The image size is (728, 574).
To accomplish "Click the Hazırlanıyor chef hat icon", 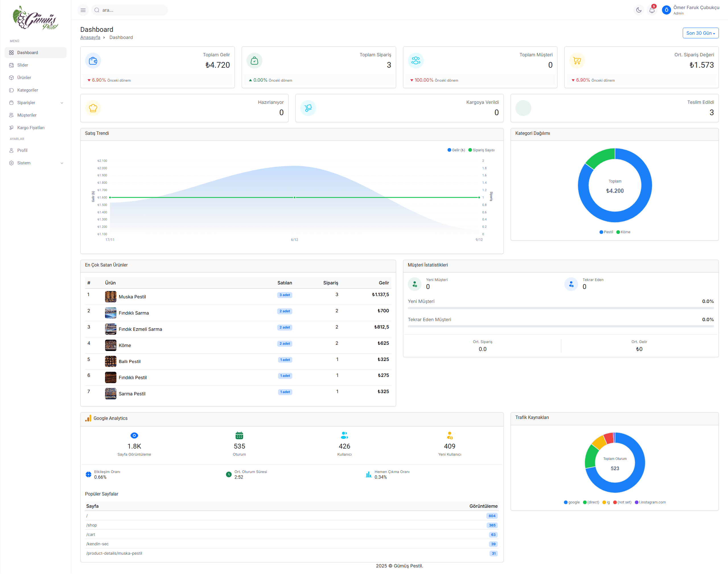I will [93, 108].
